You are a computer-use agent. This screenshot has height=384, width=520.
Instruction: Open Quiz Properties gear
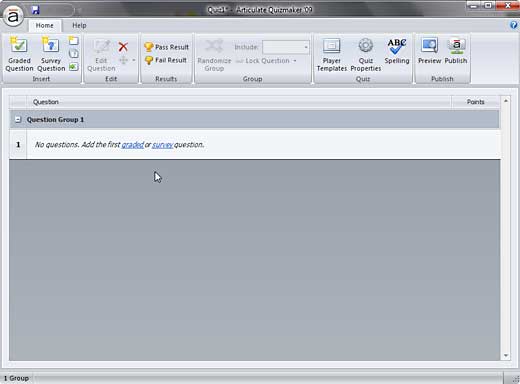[366, 55]
